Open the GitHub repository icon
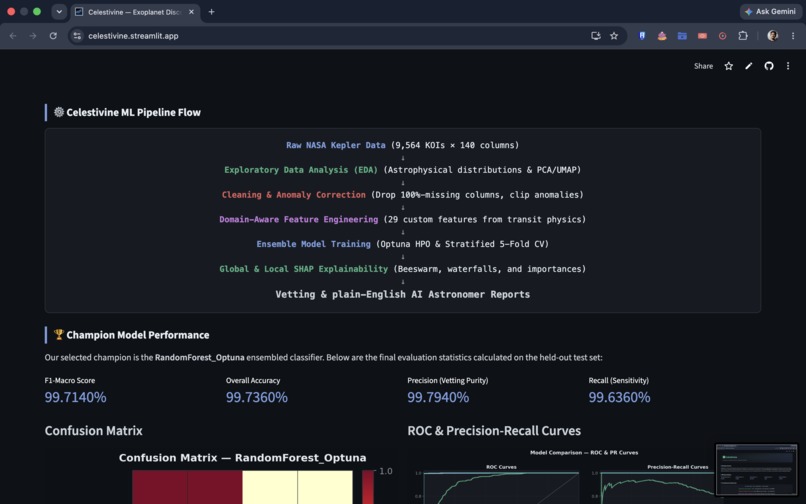806x504 pixels. 768,66
